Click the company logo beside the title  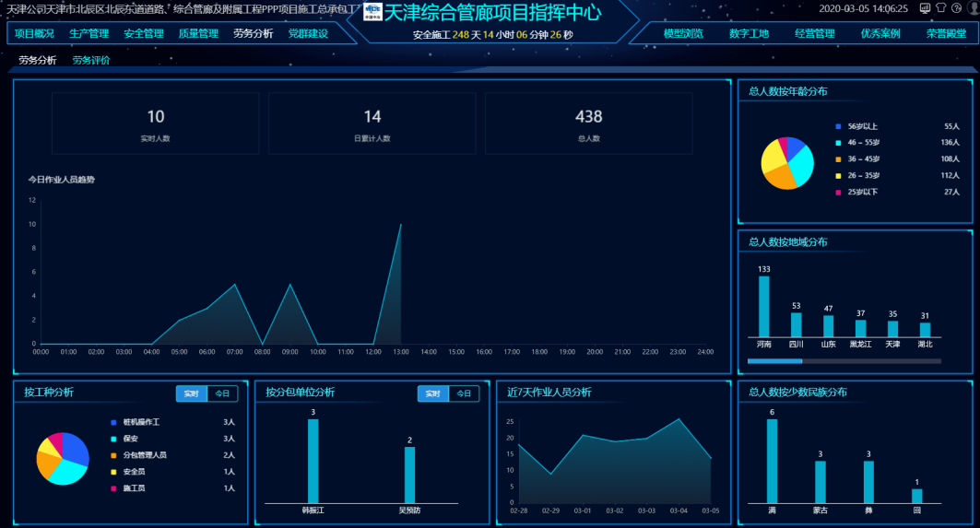[x=372, y=11]
